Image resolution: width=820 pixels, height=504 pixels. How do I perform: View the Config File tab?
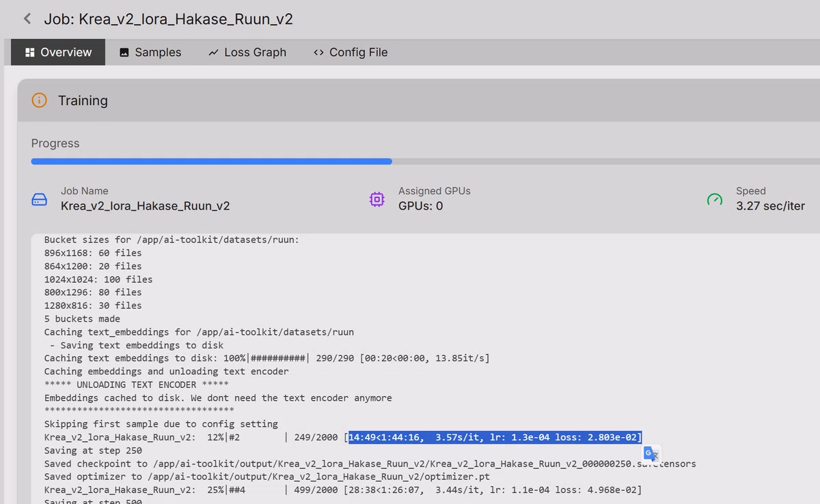[351, 52]
